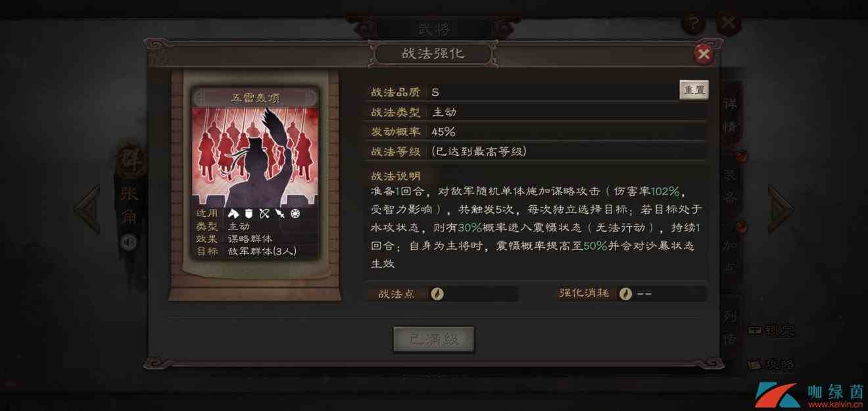Click the 重置 reset button

(x=694, y=90)
